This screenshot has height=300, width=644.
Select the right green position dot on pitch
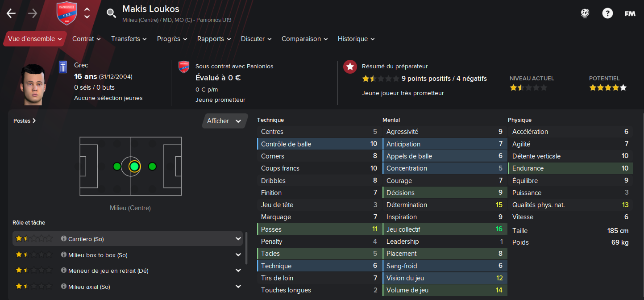(x=152, y=167)
